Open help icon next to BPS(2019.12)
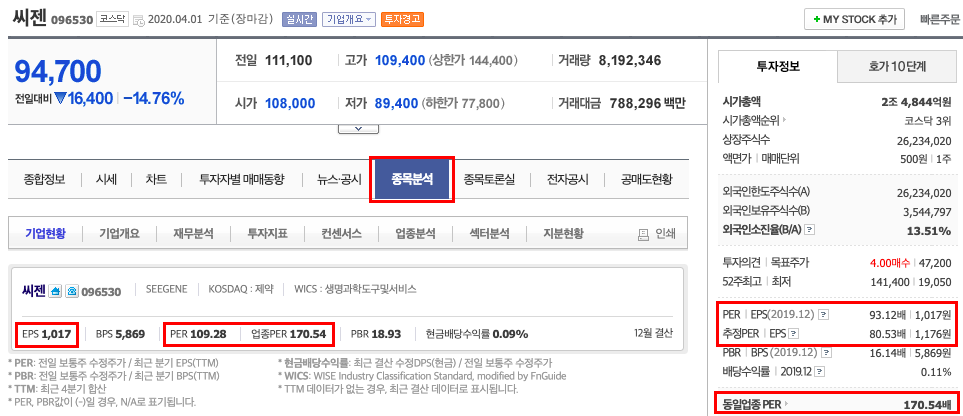This screenshot has width=963, height=416. coord(827,353)
